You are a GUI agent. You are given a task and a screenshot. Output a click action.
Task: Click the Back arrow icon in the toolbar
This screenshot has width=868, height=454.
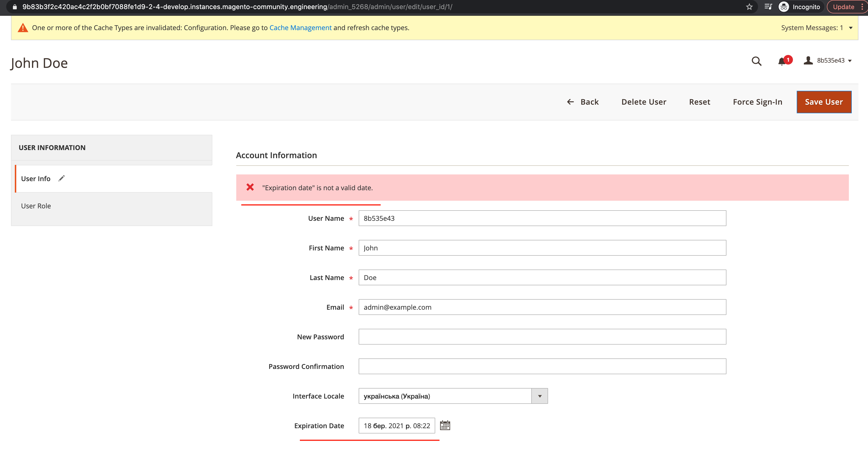tap(571, 102)
